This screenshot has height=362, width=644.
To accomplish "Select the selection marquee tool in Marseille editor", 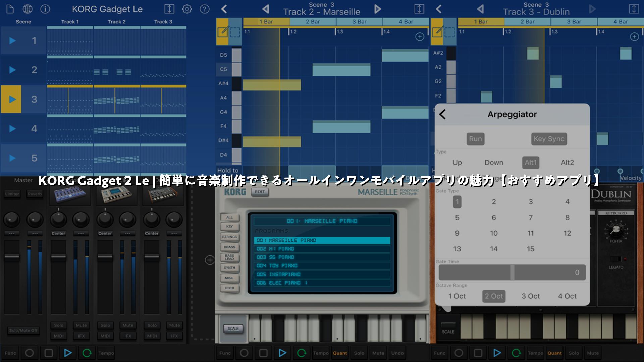I will click(235, 32).
